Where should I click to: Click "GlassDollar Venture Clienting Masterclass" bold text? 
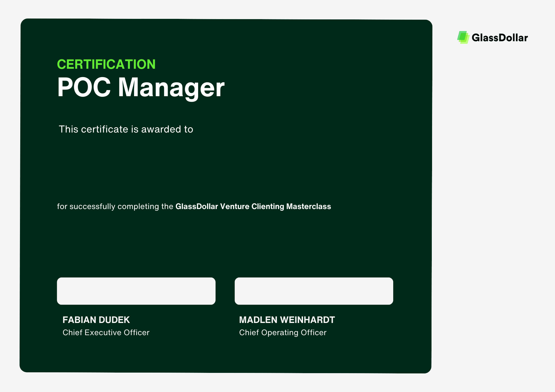253,207
